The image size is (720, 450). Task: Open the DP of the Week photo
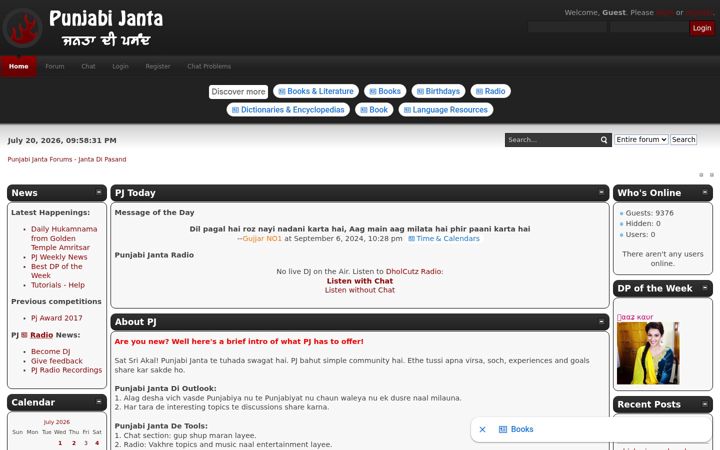click(648, 353)
